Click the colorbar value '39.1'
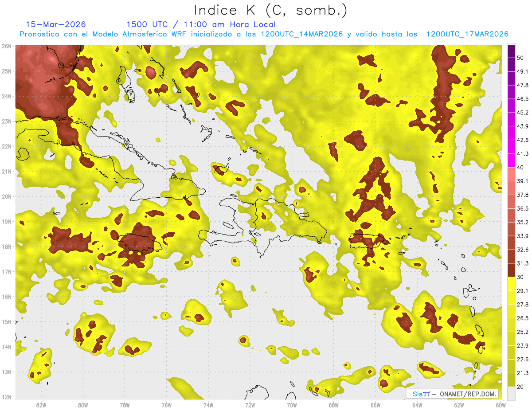532x411 pixels. point(523,181)
